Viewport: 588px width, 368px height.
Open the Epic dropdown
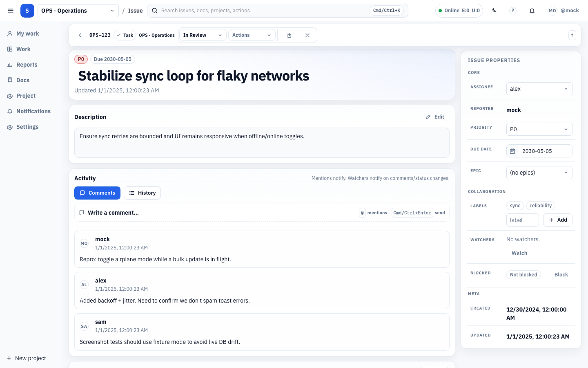539,173
